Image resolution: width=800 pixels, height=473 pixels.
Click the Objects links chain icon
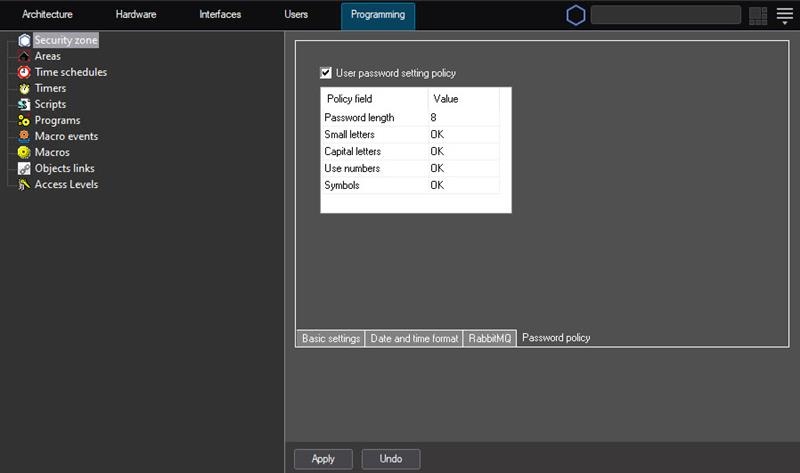[24, 168]
